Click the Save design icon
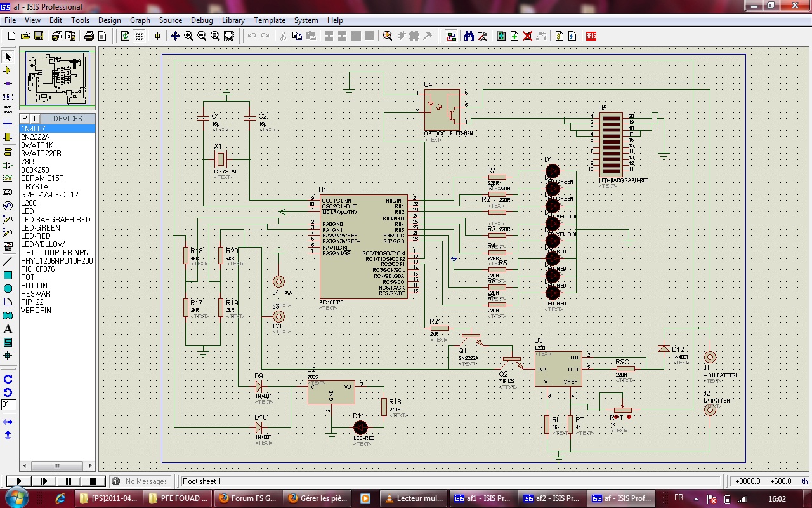 click(x=39, y=36)
